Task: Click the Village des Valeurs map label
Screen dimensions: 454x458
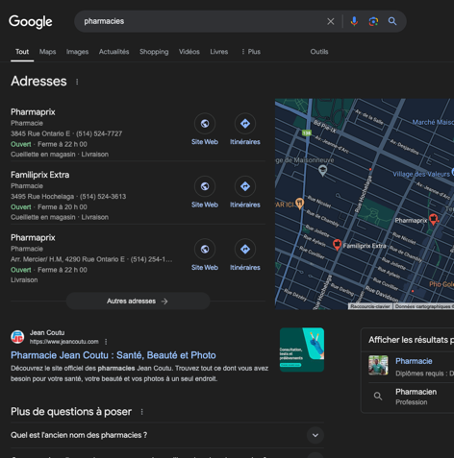Action: tap(421, 174)
